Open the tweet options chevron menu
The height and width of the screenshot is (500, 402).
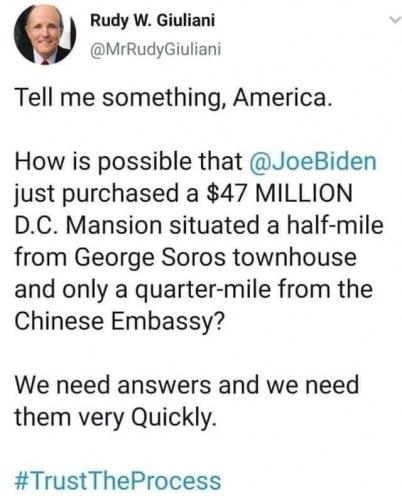(395, 21)
